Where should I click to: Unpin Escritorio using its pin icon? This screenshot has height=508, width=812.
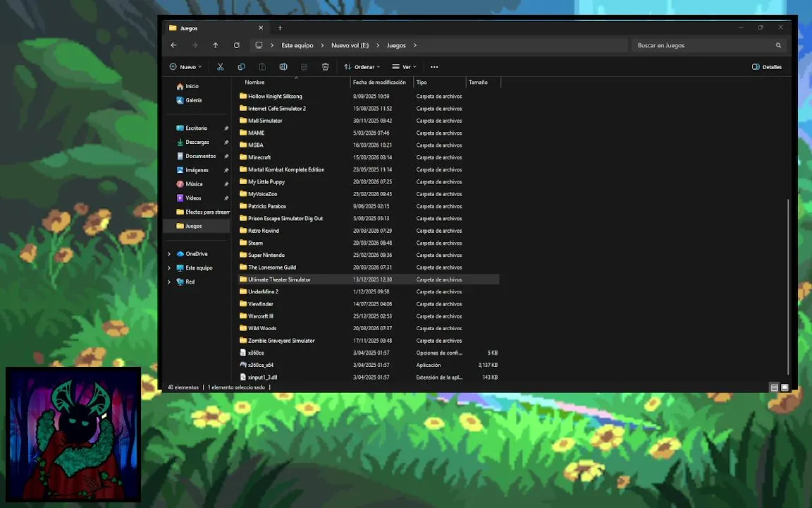(x=226, y=128)
